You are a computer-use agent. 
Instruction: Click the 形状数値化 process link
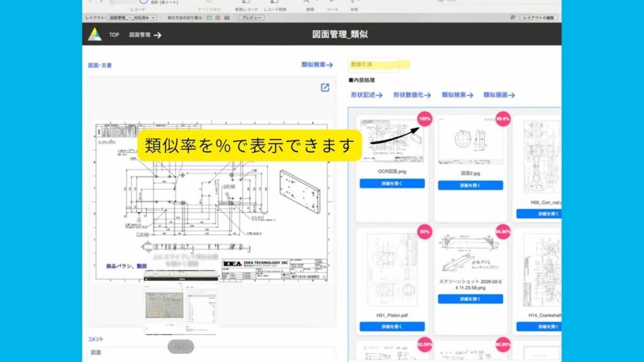[x=411, y=95]
